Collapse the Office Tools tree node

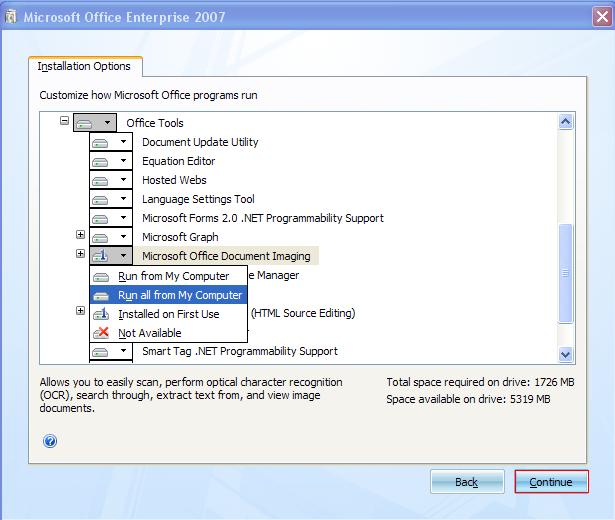click(64, 120)
